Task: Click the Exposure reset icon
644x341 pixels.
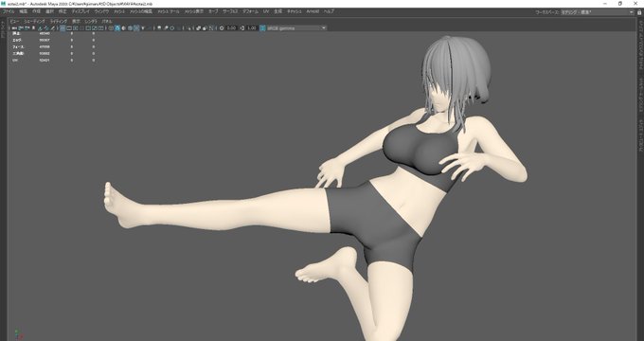Action: point(222,27)
